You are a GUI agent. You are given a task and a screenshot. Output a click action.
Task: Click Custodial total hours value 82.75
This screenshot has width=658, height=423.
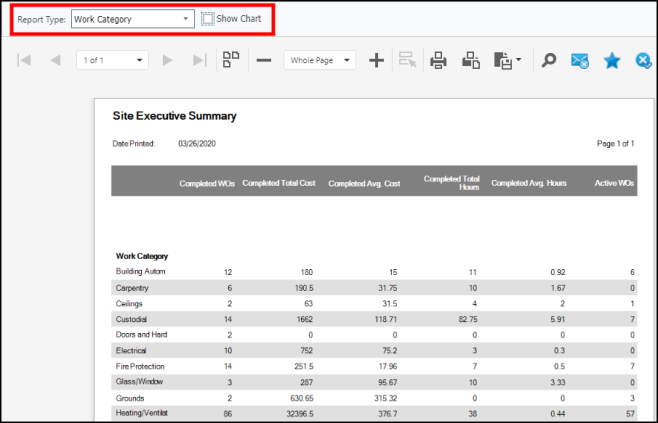point(466,319)
